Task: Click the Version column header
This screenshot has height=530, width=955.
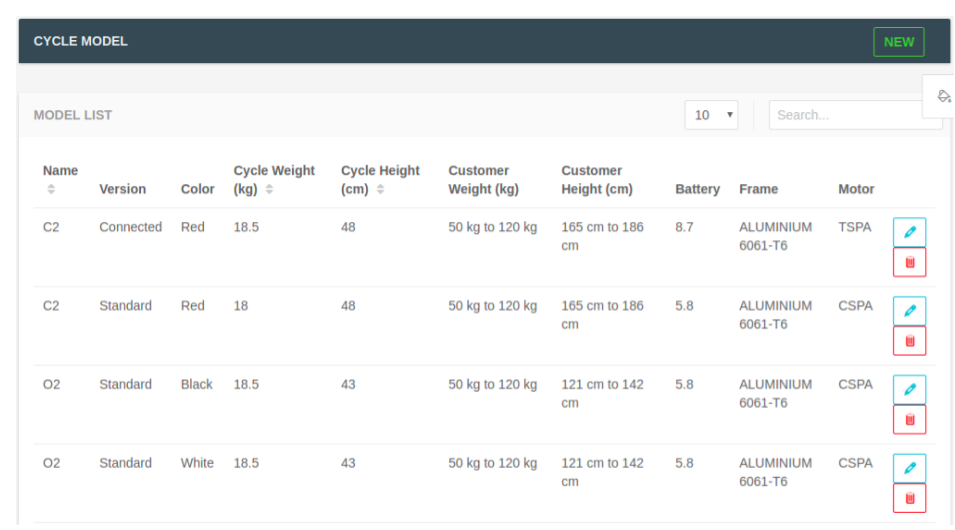Action: tap(122, 189)
